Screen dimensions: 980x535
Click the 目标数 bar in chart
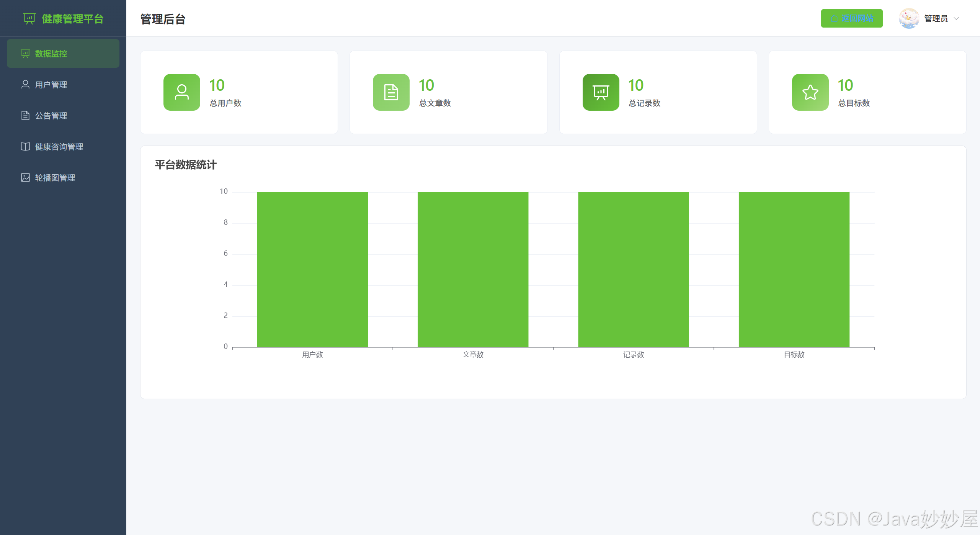tap(794, 269)
